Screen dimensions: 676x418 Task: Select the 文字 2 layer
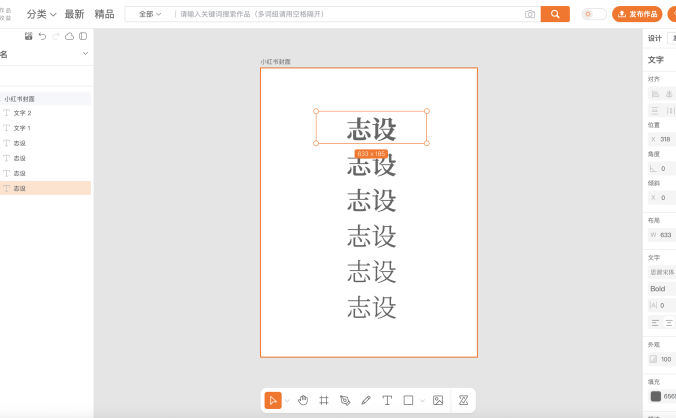[x=22, y=113]
